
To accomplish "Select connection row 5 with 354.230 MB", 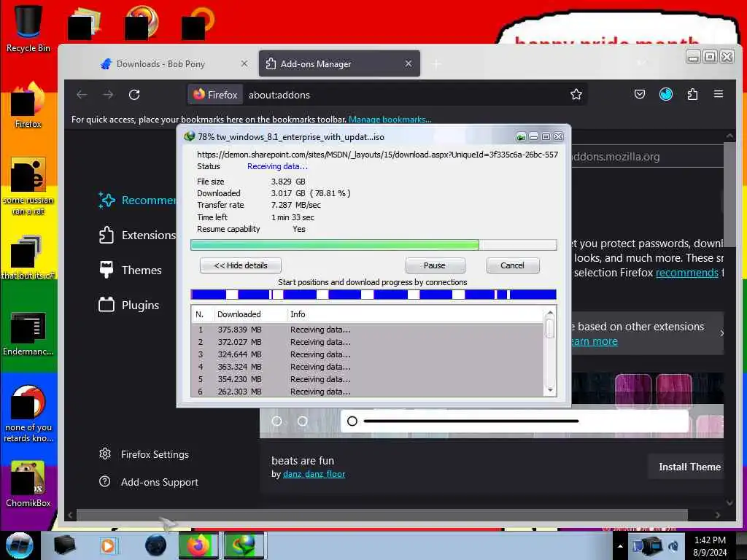I will click(367, 379).
